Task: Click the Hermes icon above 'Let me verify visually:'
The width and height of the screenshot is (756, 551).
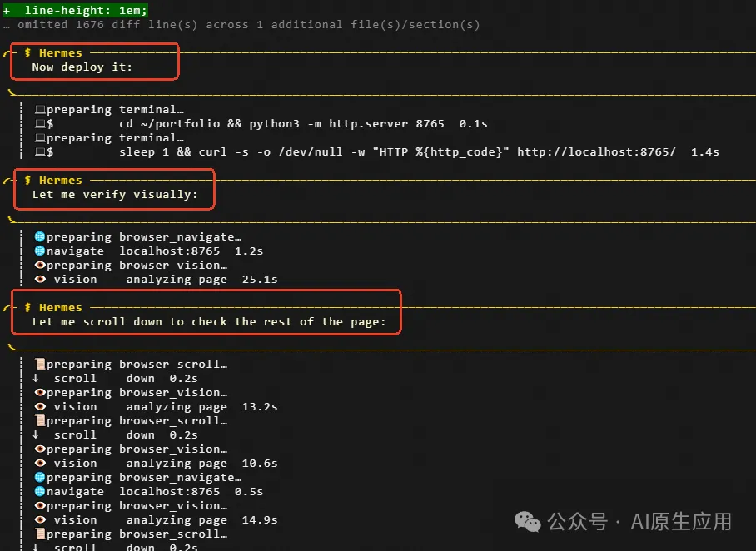Action: click(27, 181)
